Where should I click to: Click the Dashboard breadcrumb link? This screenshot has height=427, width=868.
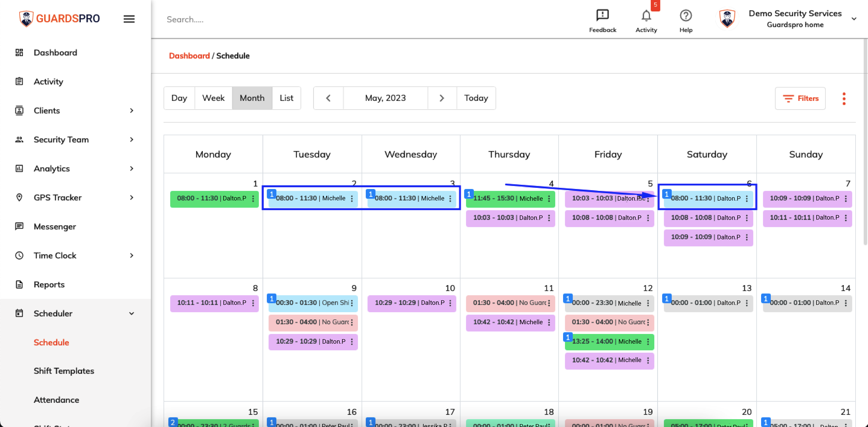click(x=189, y=56)
